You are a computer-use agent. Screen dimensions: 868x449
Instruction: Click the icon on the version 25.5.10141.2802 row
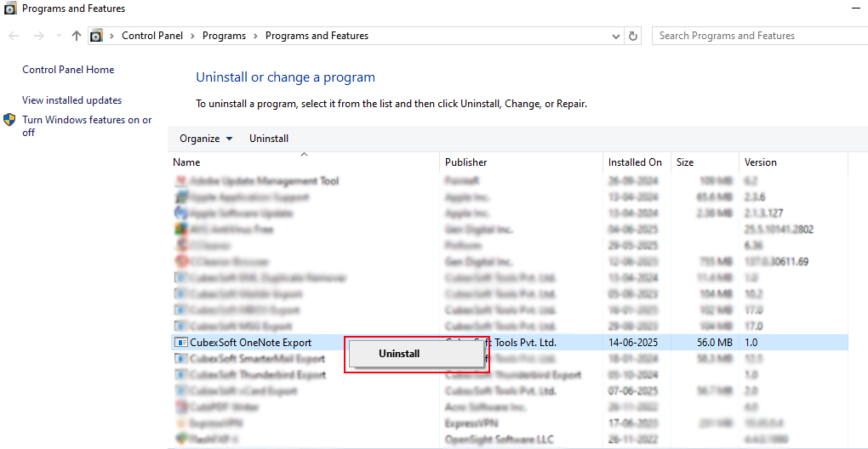180,229
